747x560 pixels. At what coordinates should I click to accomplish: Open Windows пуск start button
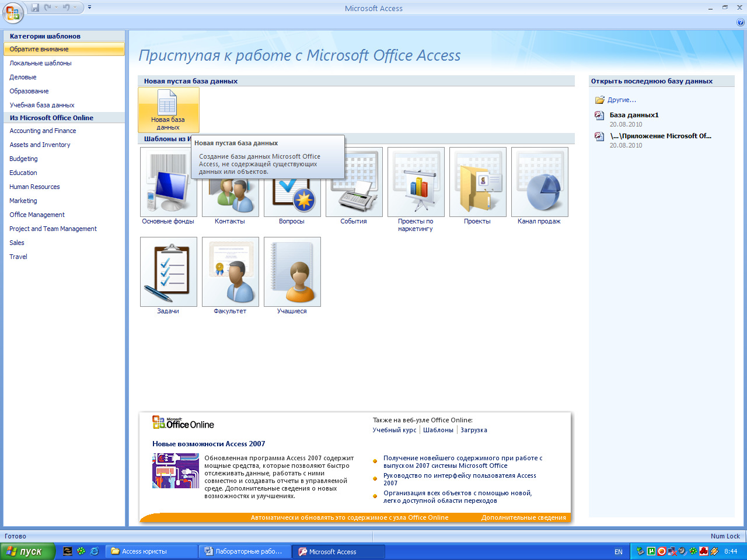[x=27, y=551]
